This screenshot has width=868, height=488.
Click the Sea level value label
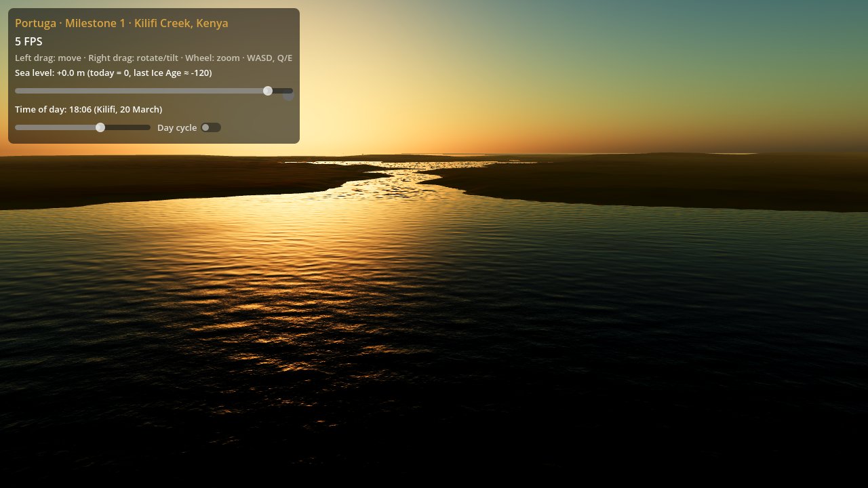pos(113,73)
